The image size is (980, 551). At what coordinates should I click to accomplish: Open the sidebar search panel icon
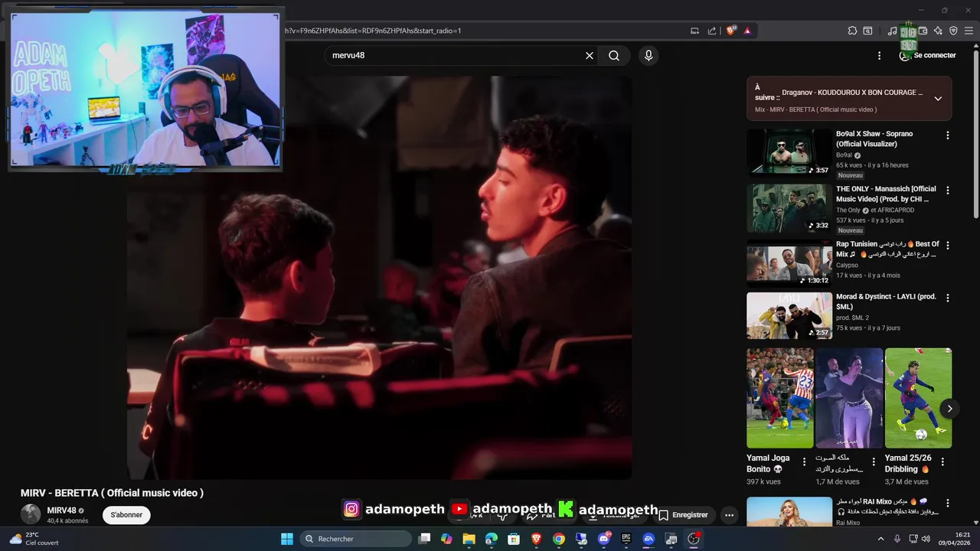click(867, 31)
